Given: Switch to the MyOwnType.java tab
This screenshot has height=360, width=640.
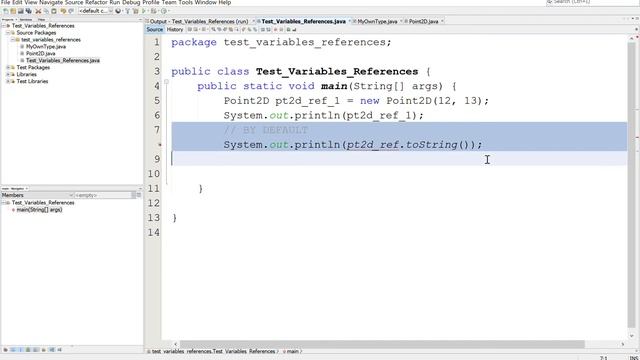Looking at the screenshot, I should [x=377, y=21].
